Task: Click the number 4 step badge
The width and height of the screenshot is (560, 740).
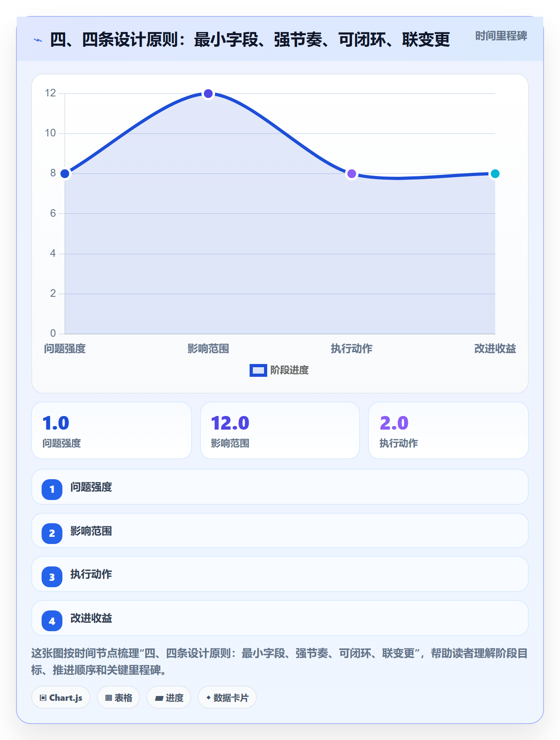Action: (52, 621)
